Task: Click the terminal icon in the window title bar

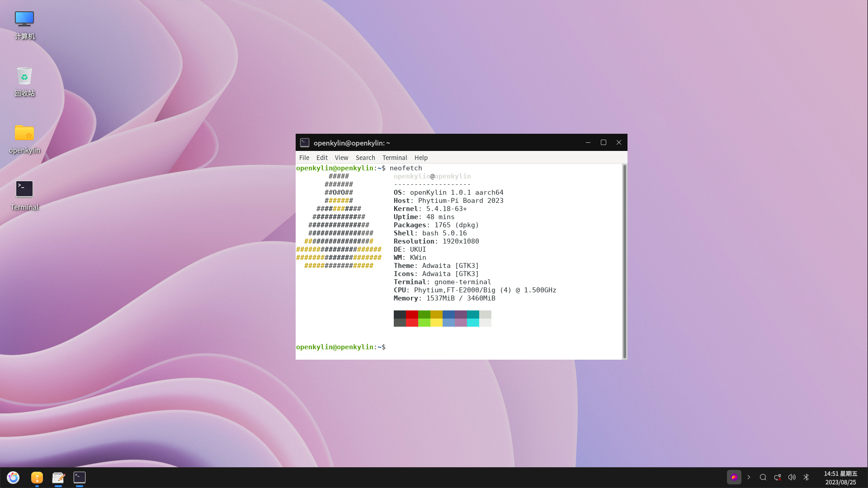Action: point(305,143)
